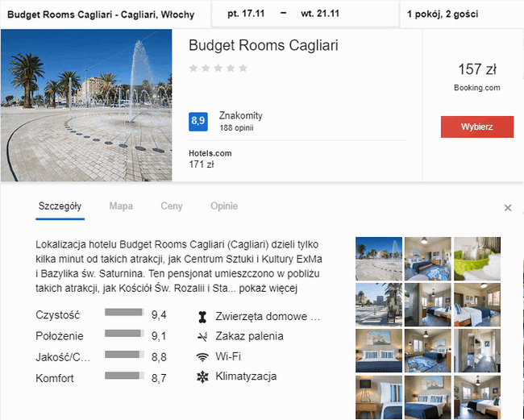The image size is (524, 420).
Task: Click the air conditioning snowflake icon
Action: tap(202, 376)
